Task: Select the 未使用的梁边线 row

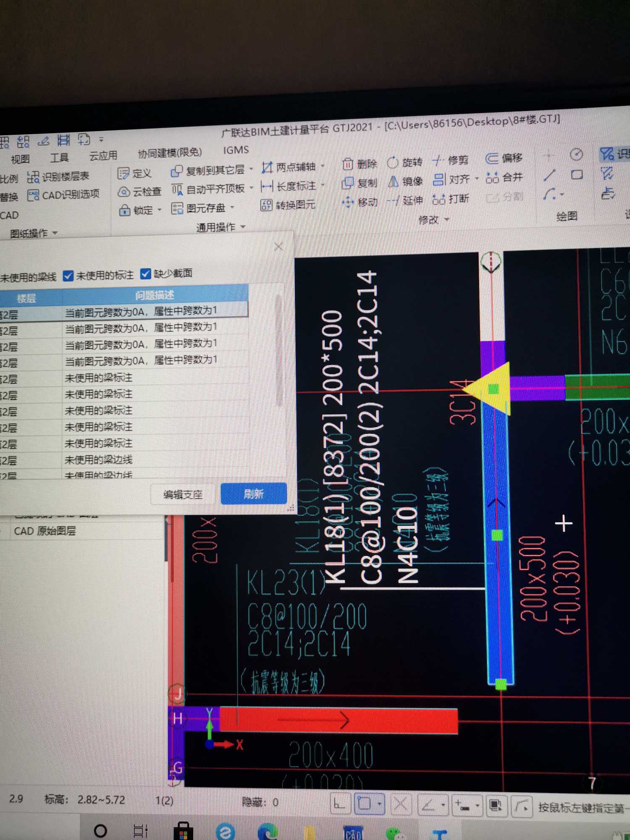Action: point(124,460)
